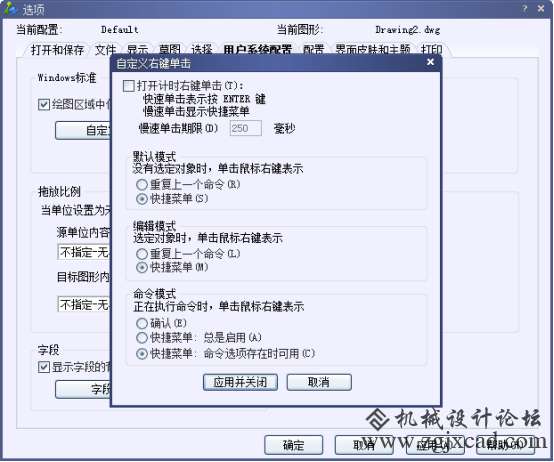Close the 自定义右键单击 dialog
Image resolution: width=554 pixels, height=462 pixels.
430,62
